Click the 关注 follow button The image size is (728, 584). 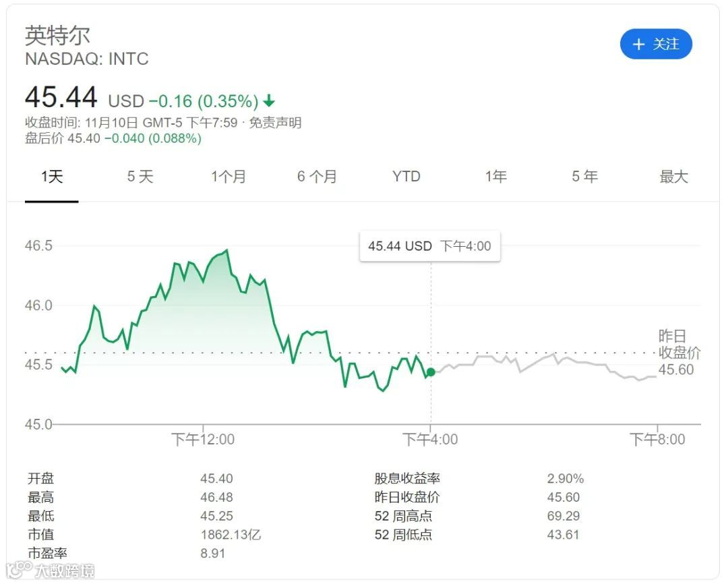(656, 45)
